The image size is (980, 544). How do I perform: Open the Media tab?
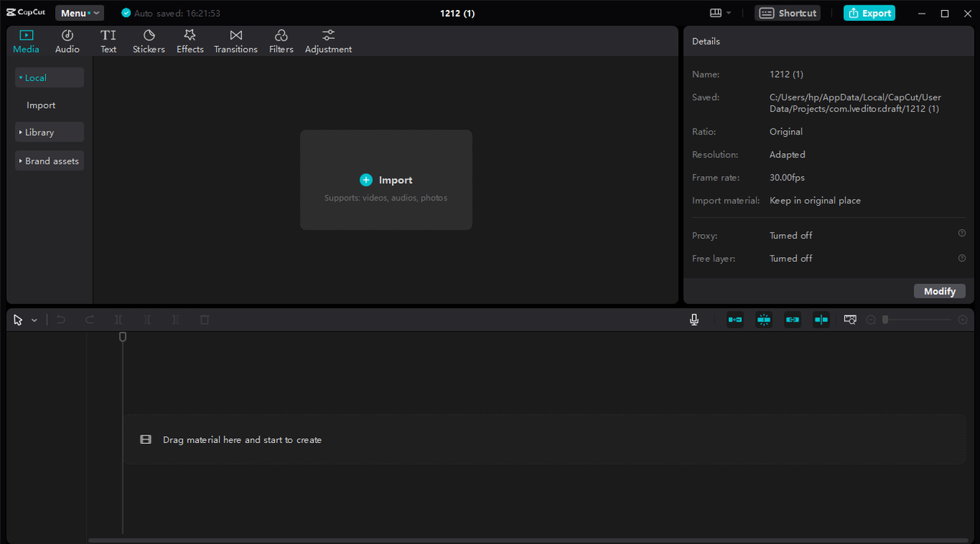pyautogui.click(x=26, y=41)
